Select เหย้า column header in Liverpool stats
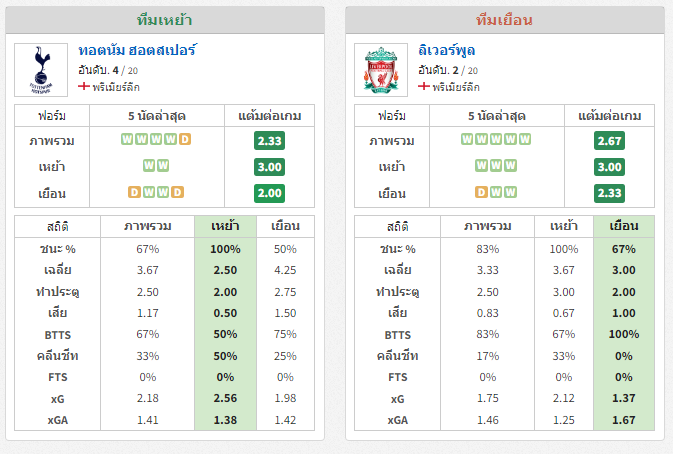Viewport: 673px width, 454px height. coord(564,226)
